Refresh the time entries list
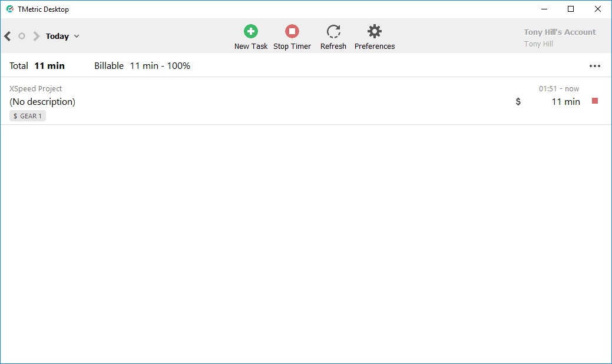 [x=333, y=32]
